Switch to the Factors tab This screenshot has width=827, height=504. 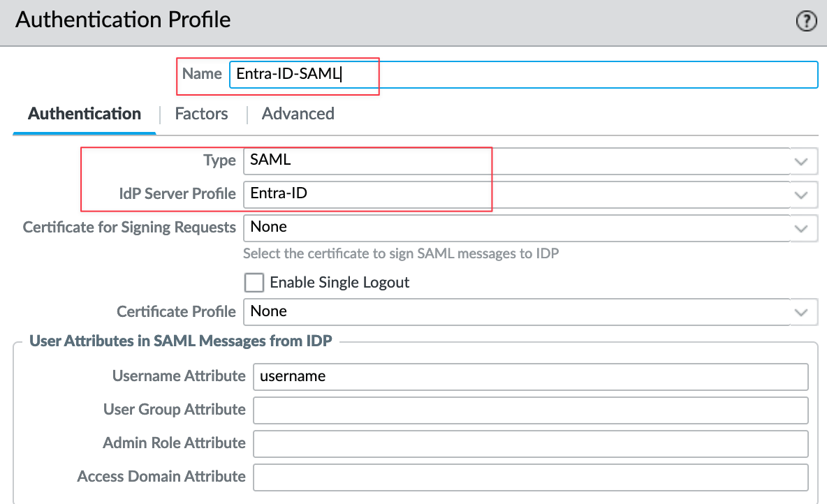click(x=201, y=113)
